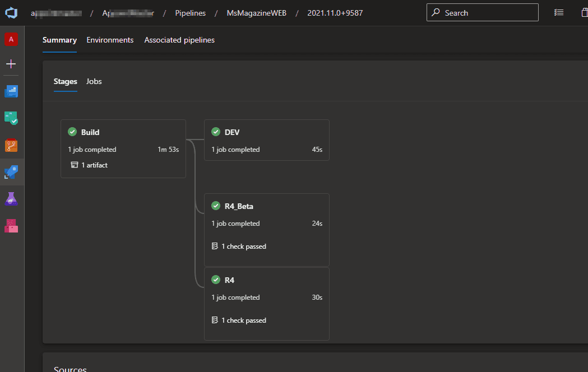
Task: Switch to the Environments tab
Action: [x=110, y=40]
